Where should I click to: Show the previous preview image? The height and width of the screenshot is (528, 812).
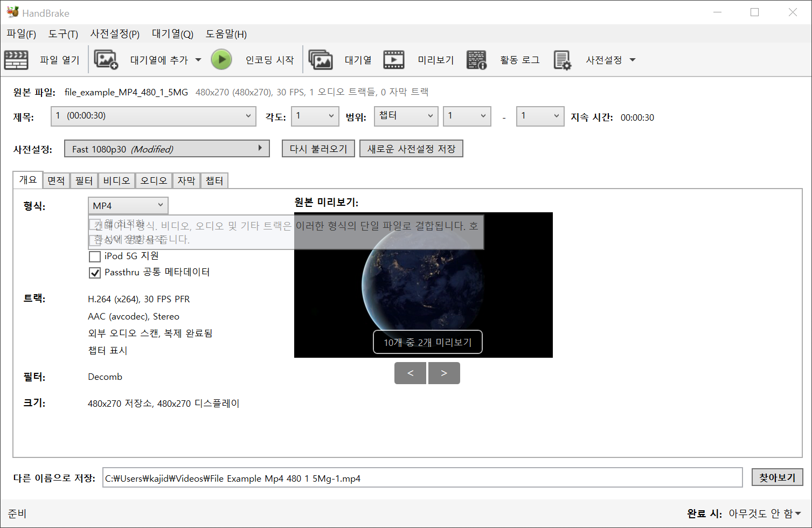point(410,373)
